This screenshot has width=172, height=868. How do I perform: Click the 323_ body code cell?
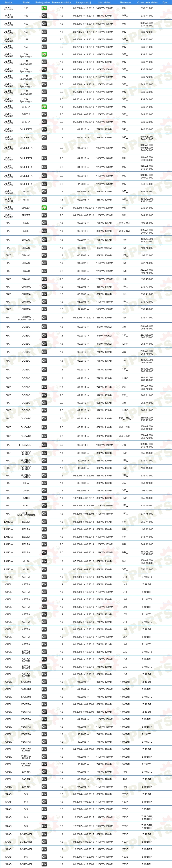point(125,491)
